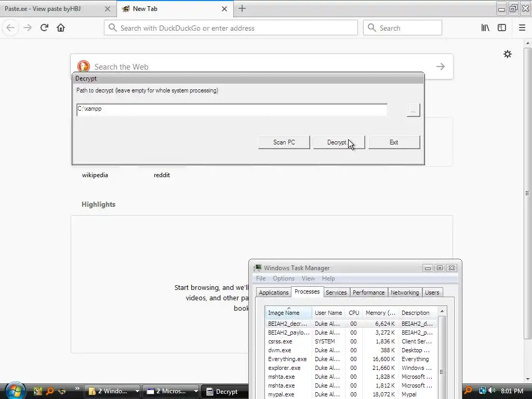The image size is (532, 399).
Task: Open Task Manager Help menu
Action: [x=328, y=278]
